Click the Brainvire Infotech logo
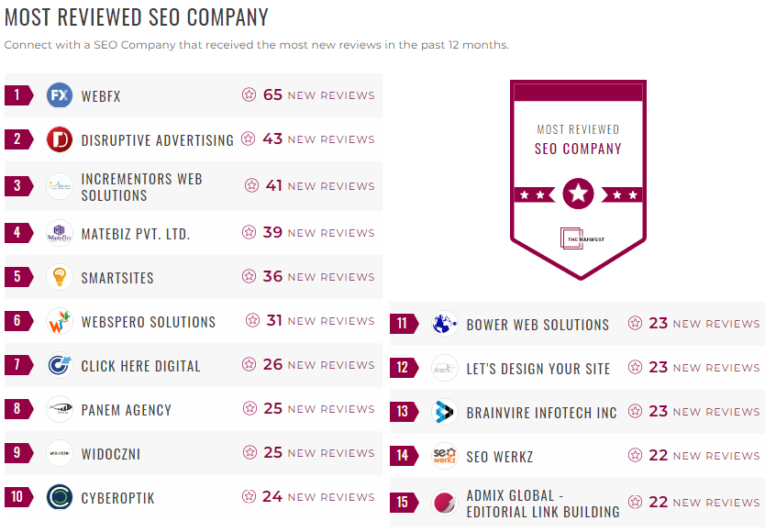The width and height of the screenshot is (765, 532). click(444, 412)
